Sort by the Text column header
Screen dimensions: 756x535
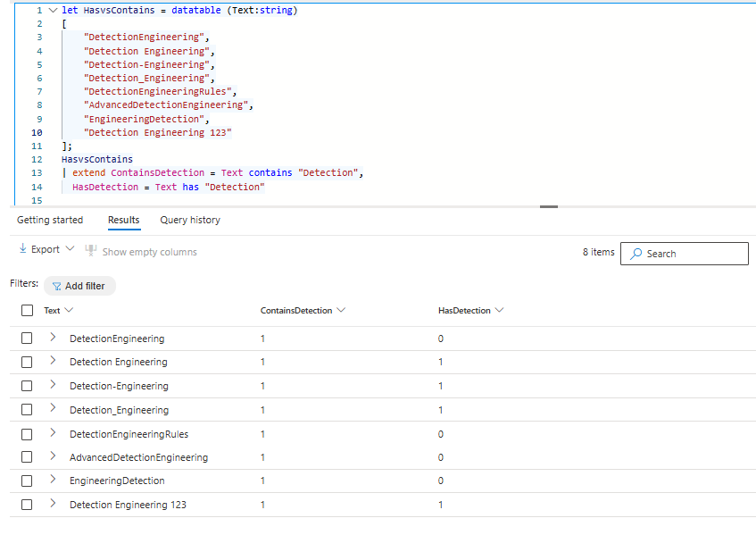tap(53, 311)
